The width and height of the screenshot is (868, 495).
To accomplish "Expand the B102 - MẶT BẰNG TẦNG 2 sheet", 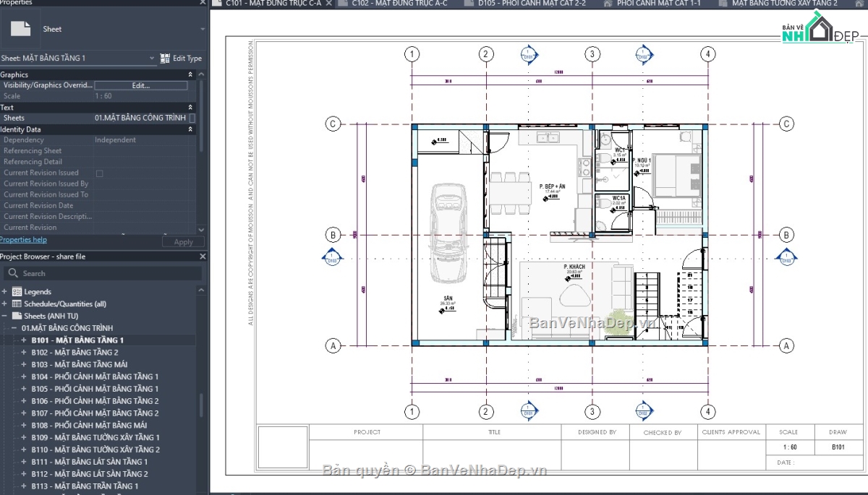I will tap(23, 353).
